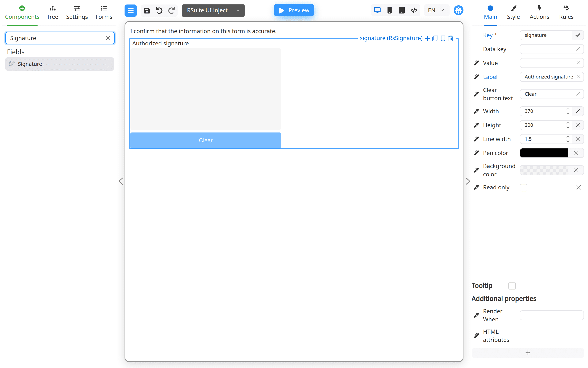This screenshot has height=368, width=588.
Task: Collapse the left panel with the arrow
Action: pyautogui.click(x=121, y=181)
